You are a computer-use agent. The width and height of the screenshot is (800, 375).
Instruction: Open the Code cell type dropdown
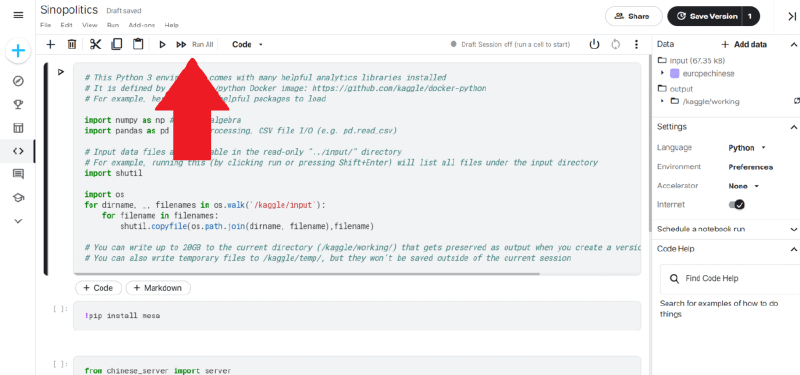247,44
